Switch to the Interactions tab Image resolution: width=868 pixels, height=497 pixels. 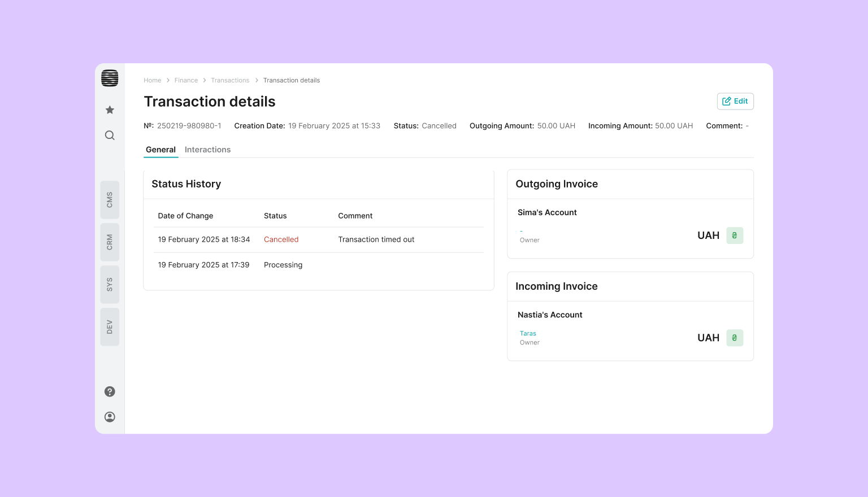tap(207, 150)
